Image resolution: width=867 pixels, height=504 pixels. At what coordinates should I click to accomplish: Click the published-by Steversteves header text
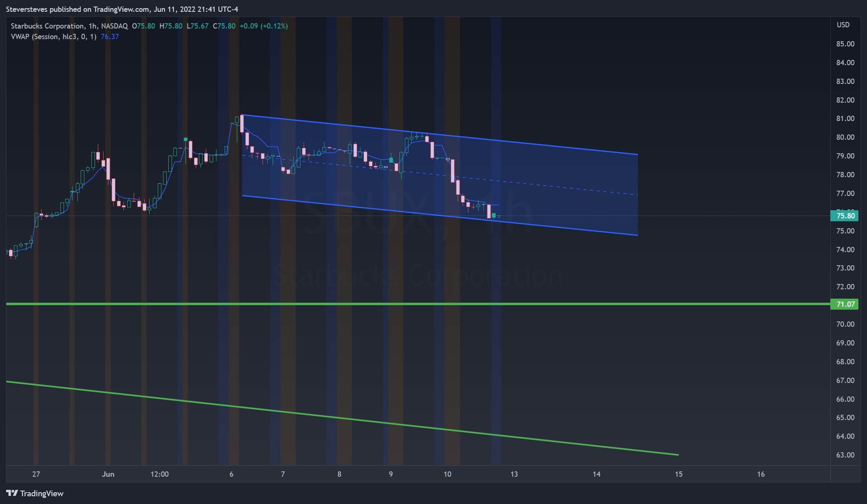pos(122,9)
